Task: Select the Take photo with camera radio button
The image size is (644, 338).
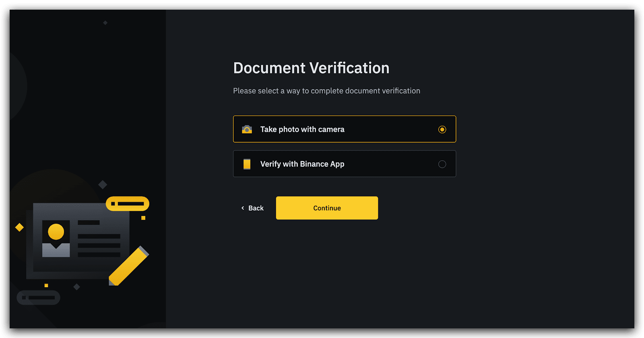Action: [442, 129]
